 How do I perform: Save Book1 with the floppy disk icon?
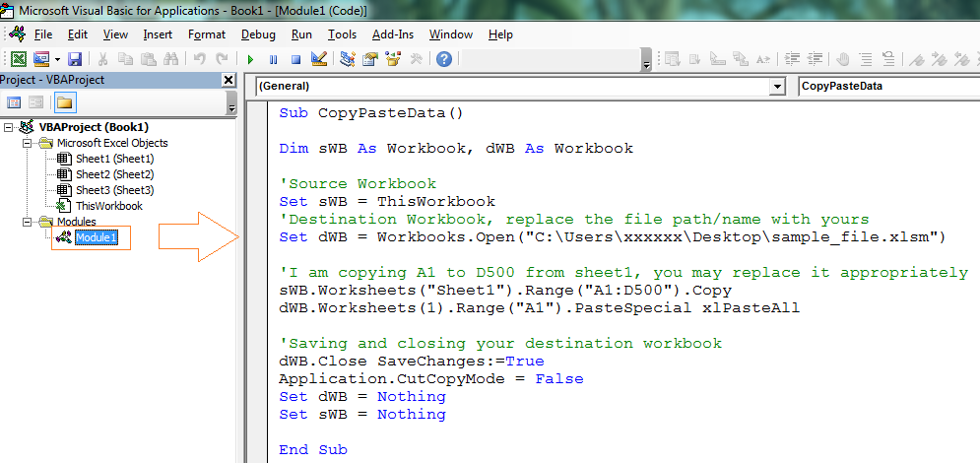click(75, 59)
